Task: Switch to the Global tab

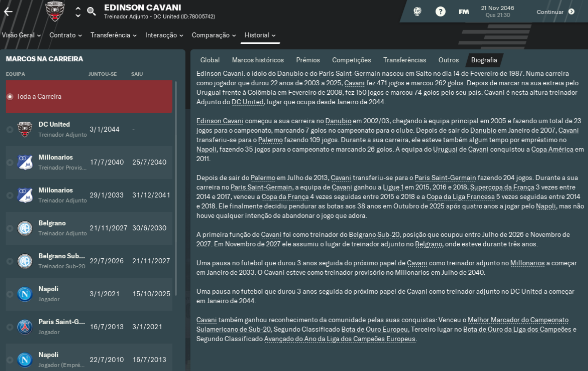Action: click(x=210, y=60)
